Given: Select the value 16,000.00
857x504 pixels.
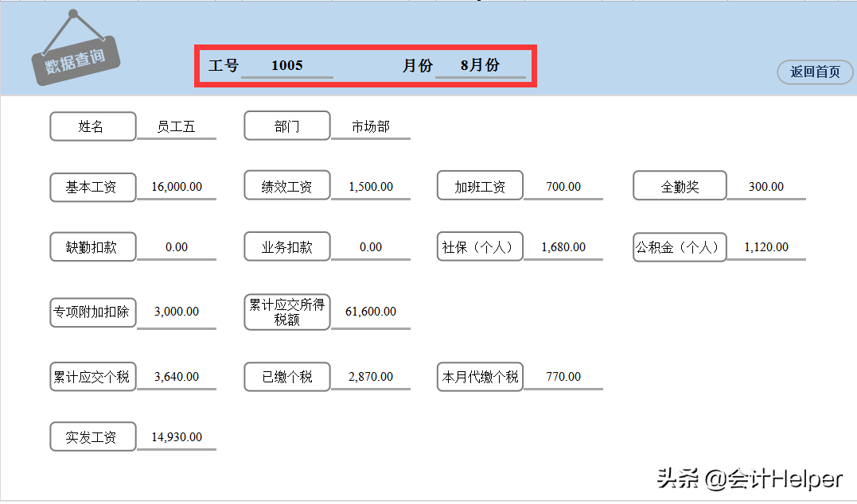Looking at the screenshot, I should pos(177,187).
